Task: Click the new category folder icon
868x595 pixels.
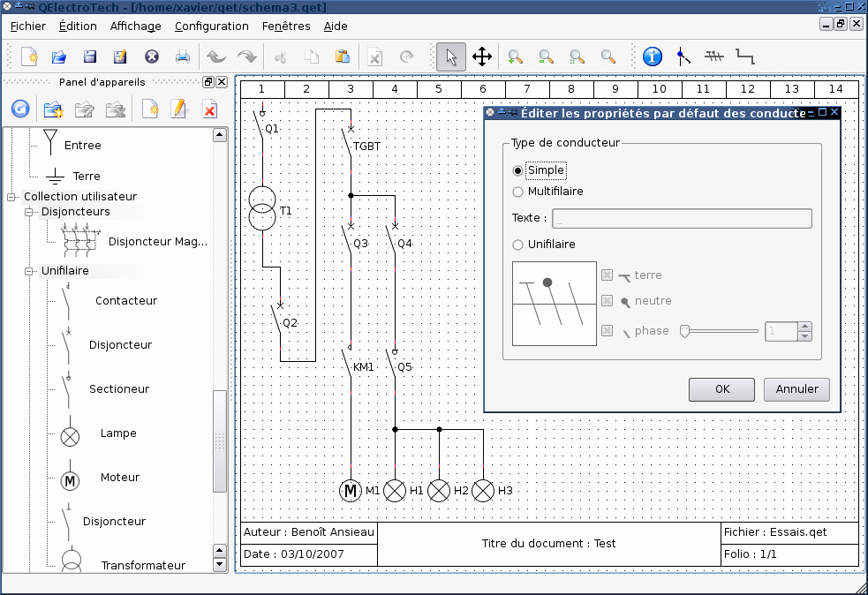Action: tap(54, 109)
